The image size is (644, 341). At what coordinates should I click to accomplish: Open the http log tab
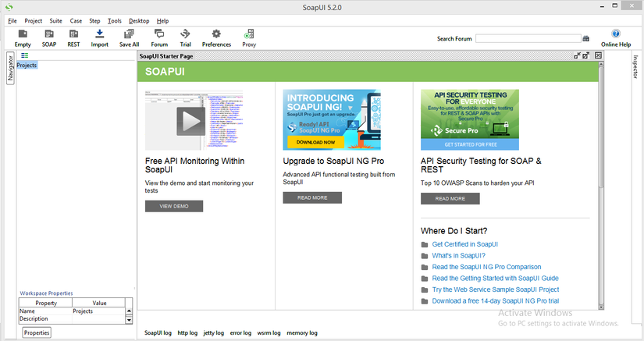187,332
